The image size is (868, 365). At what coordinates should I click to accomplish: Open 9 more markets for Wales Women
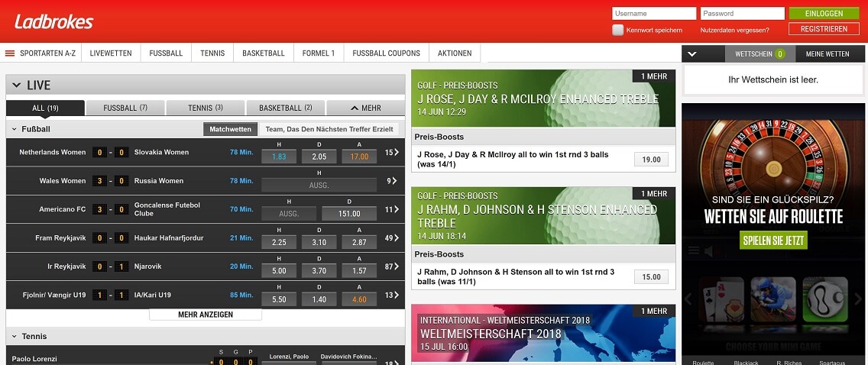[x=392, y=181]
